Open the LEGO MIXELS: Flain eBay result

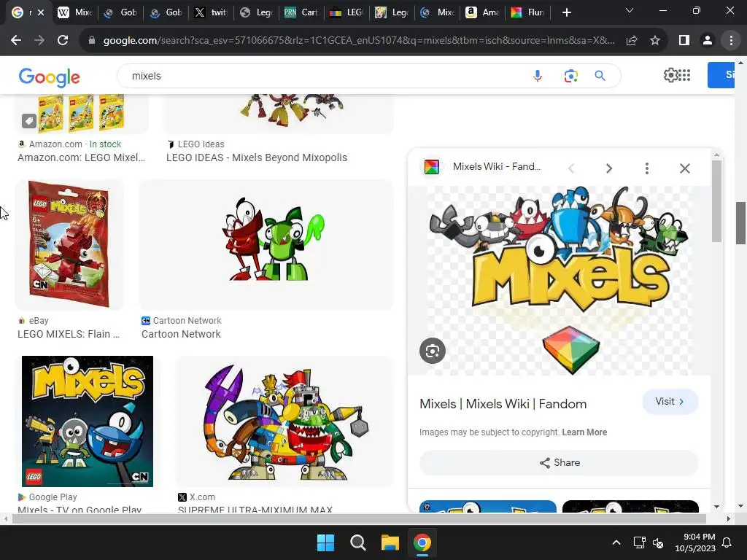pos(69,334)
